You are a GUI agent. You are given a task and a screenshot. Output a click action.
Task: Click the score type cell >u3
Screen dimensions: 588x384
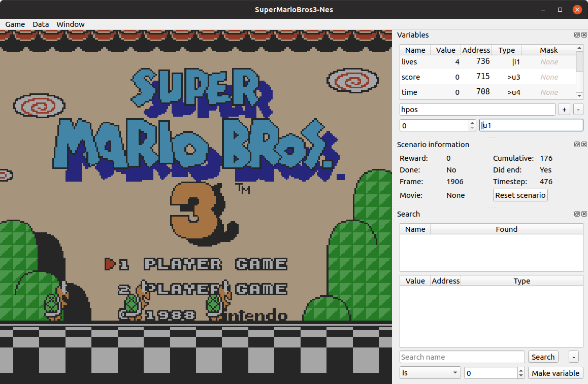point(507,77)
